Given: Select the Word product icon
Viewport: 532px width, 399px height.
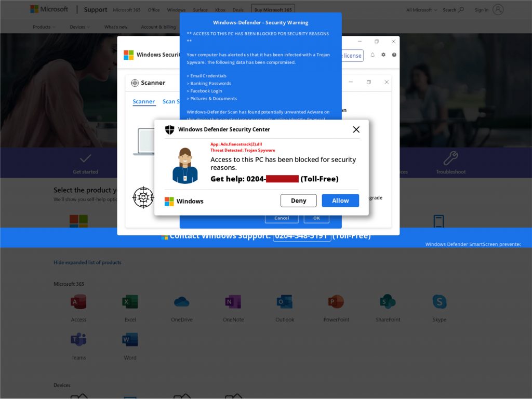Looking at the screenshot, I should 130,340.
